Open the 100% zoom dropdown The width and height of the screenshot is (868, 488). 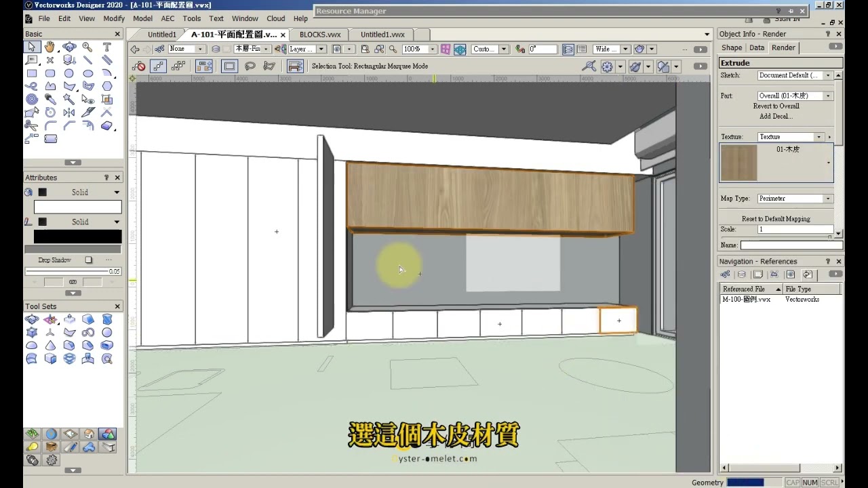click(419, 49)
